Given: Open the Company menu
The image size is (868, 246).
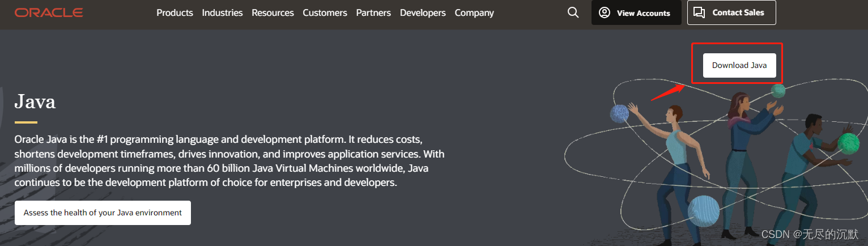Looking at the screenshot, I should [474, 12].
